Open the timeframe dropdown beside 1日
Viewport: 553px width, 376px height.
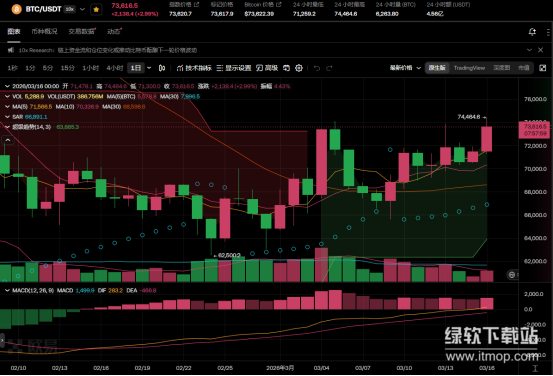pyautogui.click(x=149, y=68)
